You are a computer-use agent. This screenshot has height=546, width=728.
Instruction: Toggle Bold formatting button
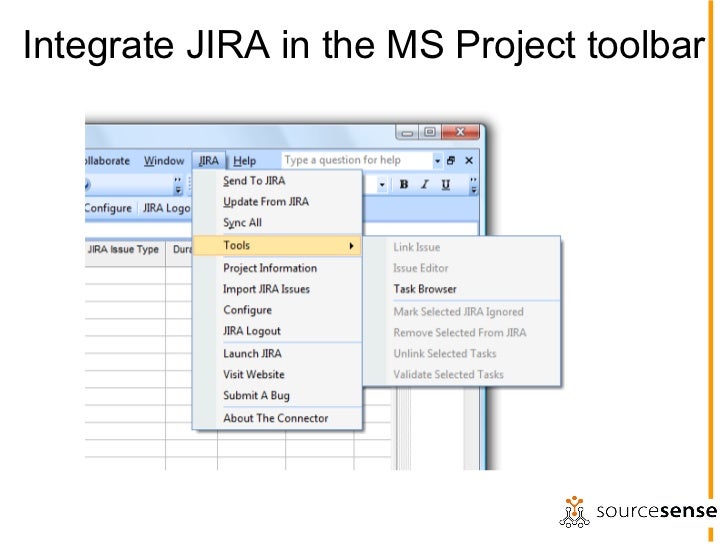404,184
